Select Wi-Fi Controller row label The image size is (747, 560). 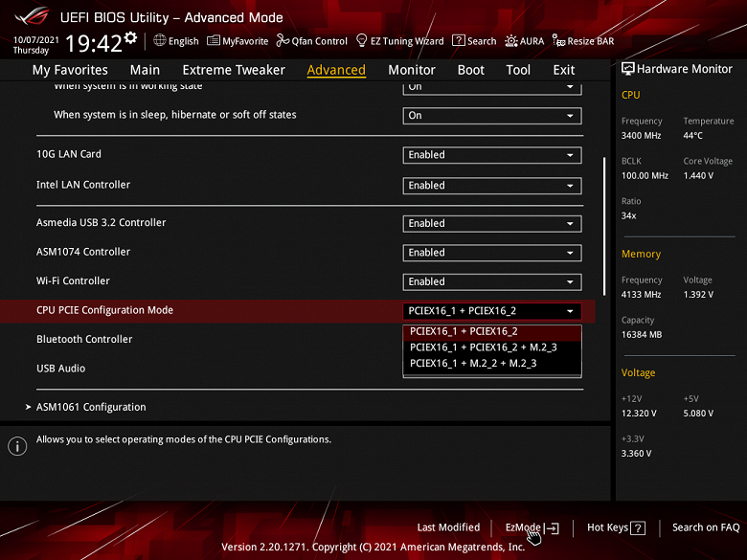(x=73, y=281)
